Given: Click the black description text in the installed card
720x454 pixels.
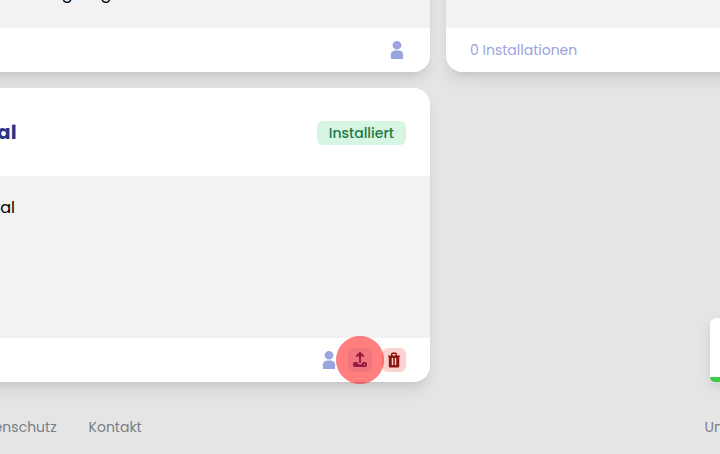Looking at the screenshot, I should point(7,208).
